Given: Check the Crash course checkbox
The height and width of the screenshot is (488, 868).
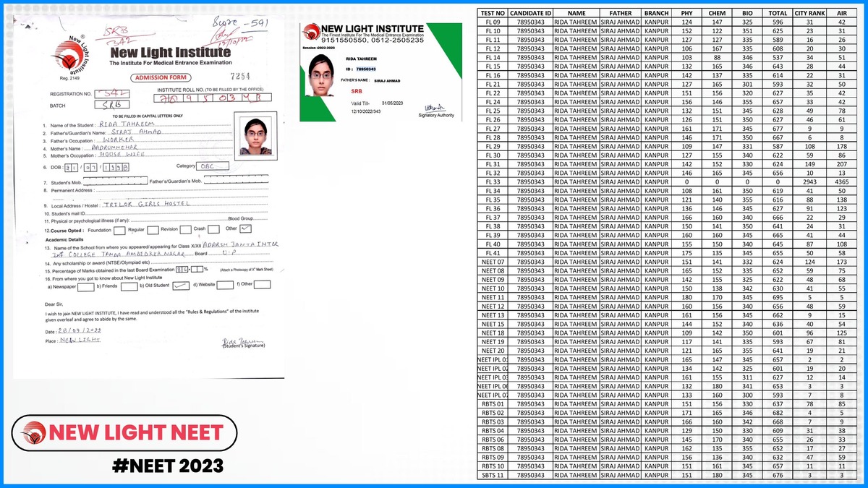Looking at the screenshot, I should 218,230.
